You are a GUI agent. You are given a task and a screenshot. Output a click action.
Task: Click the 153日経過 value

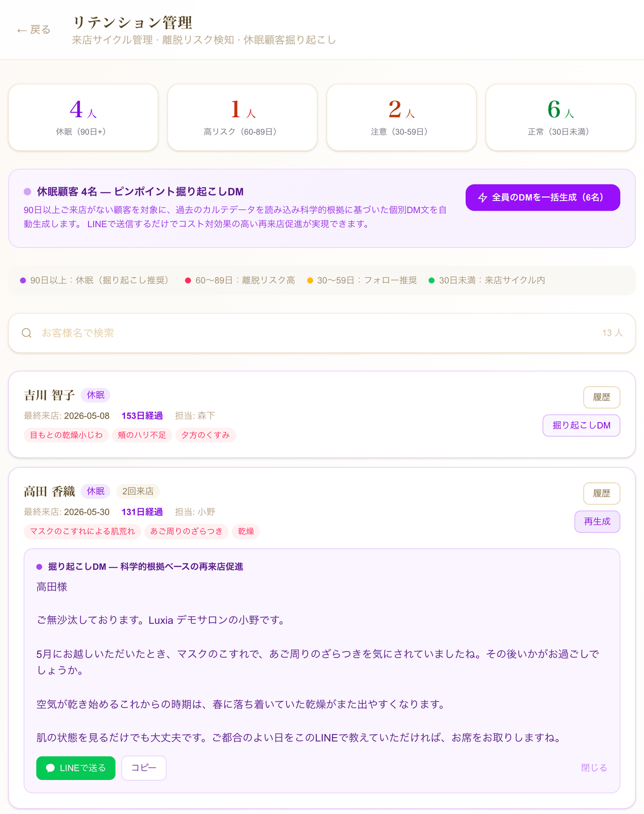point(142,416)
